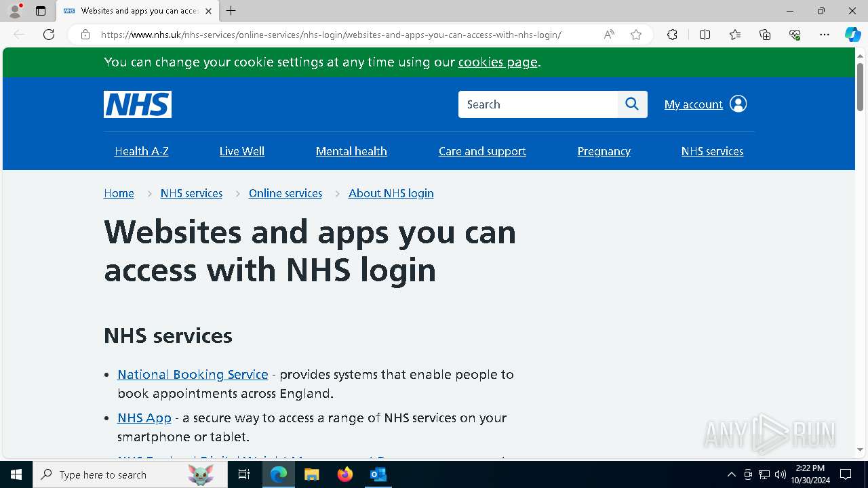Image resolution: width=868 pixels, height=488 pixels.
Task: Open the NHS App link
Action: [144, 418]
